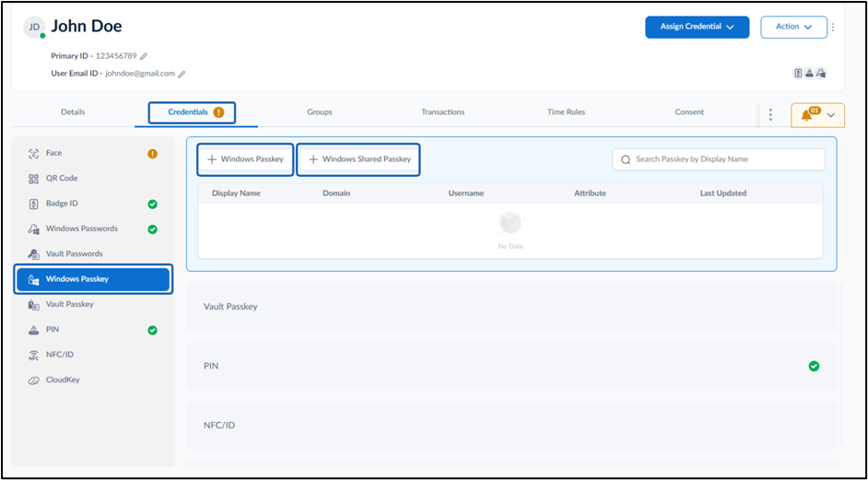This screenshot has height=480, width=868.
Task: Switch to the Details tab
Action: pyautogui.click(x=73, y=111)
